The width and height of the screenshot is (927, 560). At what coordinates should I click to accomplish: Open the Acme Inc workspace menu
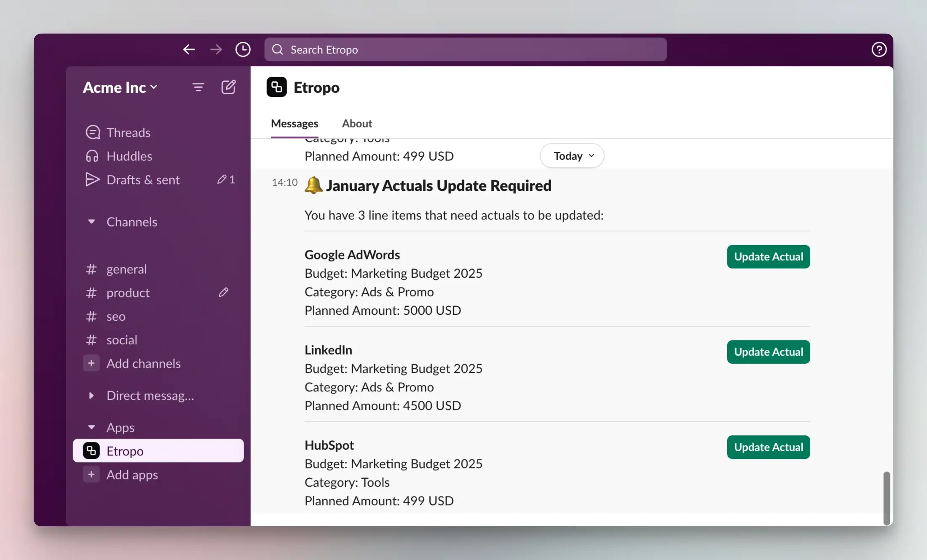pyautogui.click(x=120, y=87)
